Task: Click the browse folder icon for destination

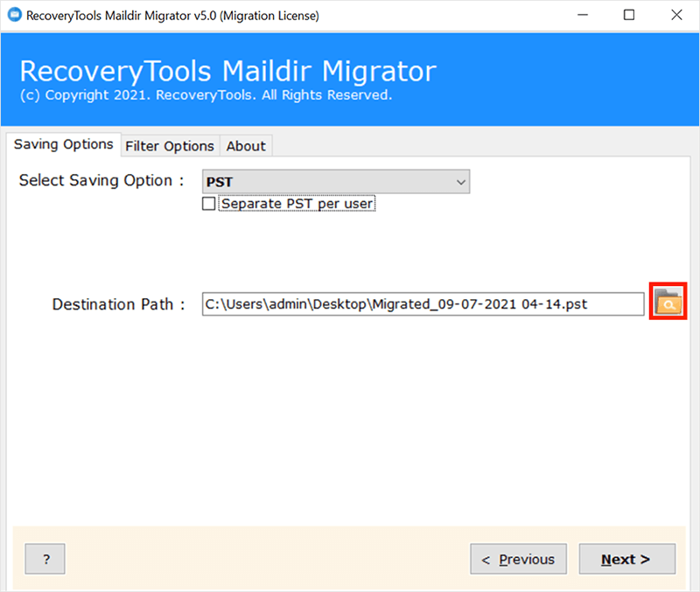Action: click(668, 303)
